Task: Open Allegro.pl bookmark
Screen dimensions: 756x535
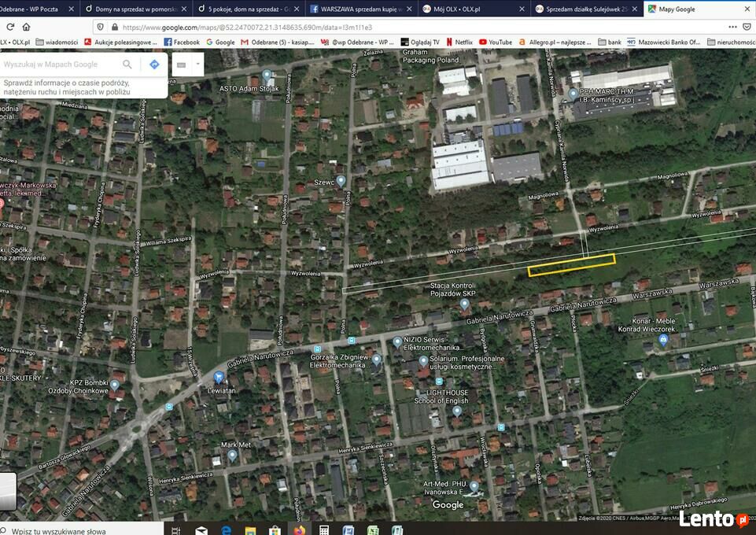Action: click(555, 42)
